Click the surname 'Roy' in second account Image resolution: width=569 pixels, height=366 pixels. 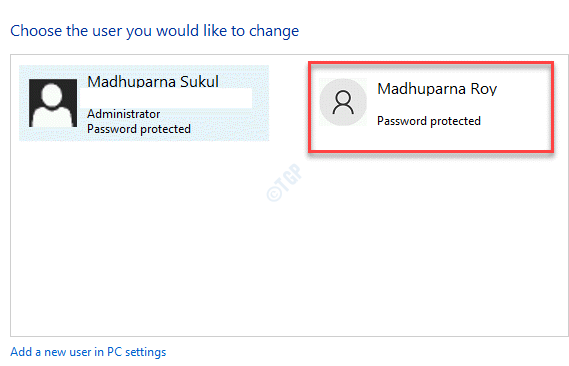point(484,89)
